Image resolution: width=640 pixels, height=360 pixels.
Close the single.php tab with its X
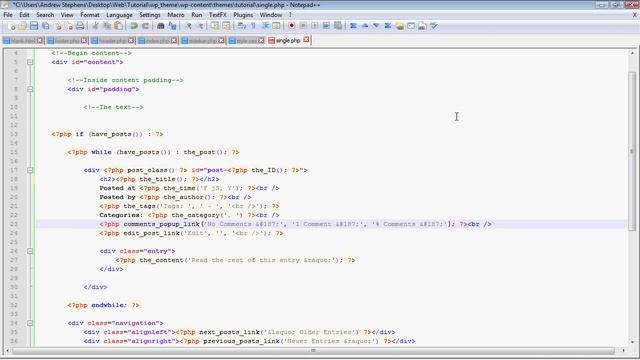click(x=306, y=40)
